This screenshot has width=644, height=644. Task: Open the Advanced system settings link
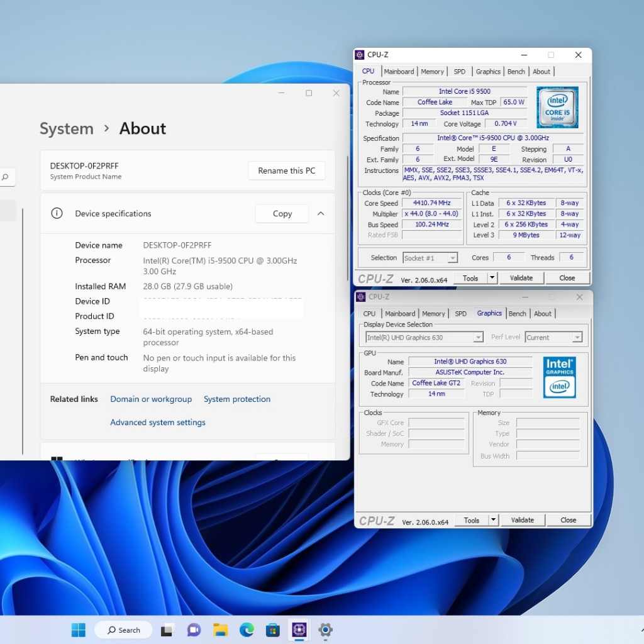click(158, 423)
